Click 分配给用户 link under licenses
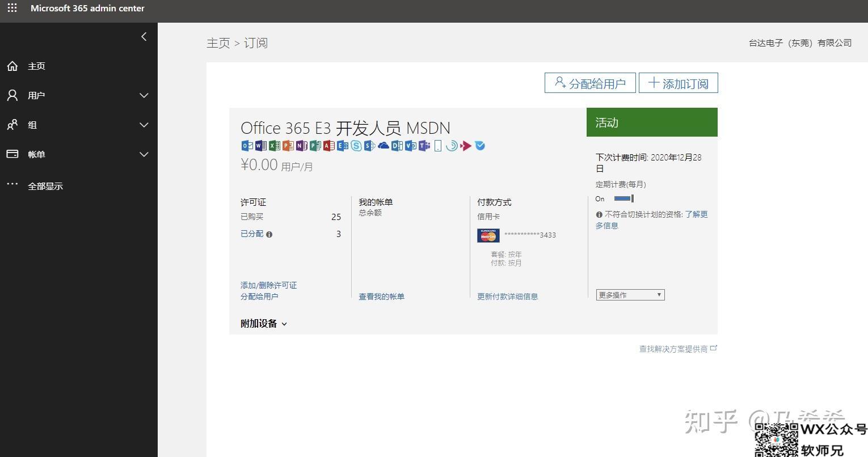Screen dimensions: 868x457 [259, 297]
